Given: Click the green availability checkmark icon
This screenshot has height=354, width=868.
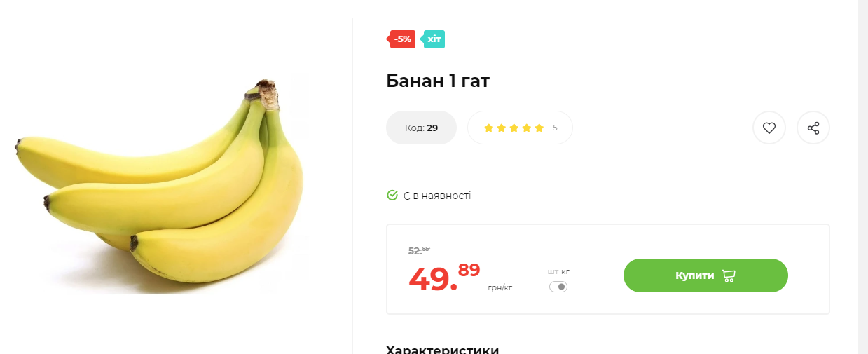Looking at the screenshot, I should (x=392, y=195).
